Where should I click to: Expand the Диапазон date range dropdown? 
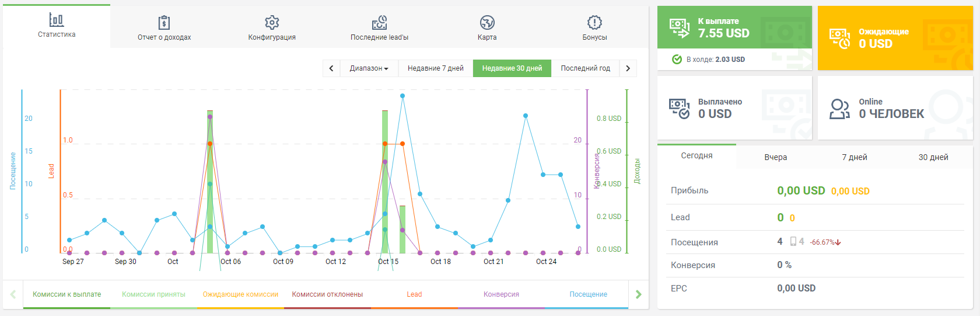click(x=369, y=68)
